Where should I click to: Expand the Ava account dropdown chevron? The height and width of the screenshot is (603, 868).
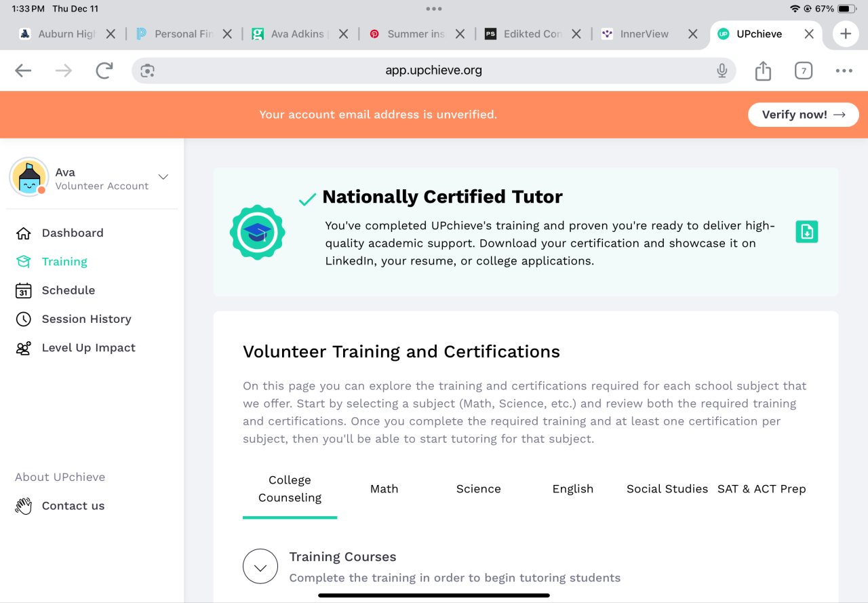coord(163,177)
